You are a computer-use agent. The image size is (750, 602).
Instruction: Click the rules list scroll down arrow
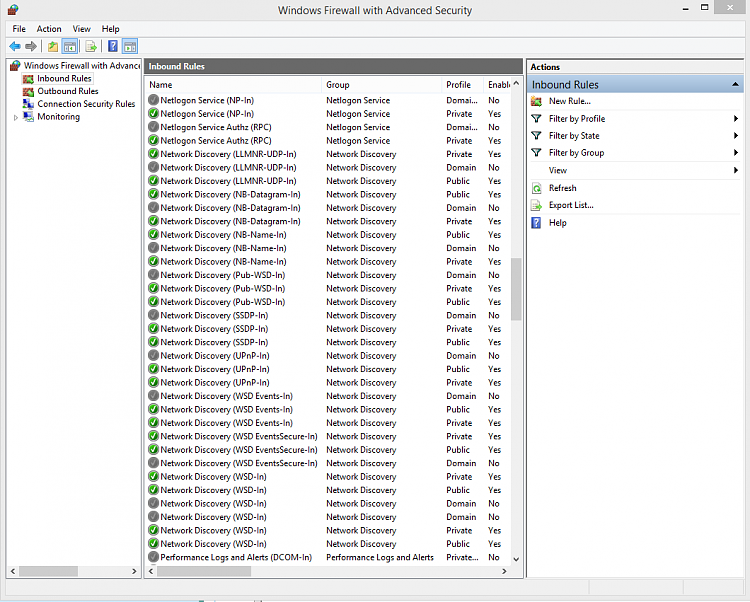pyautogui.click(x=516, y=559)
